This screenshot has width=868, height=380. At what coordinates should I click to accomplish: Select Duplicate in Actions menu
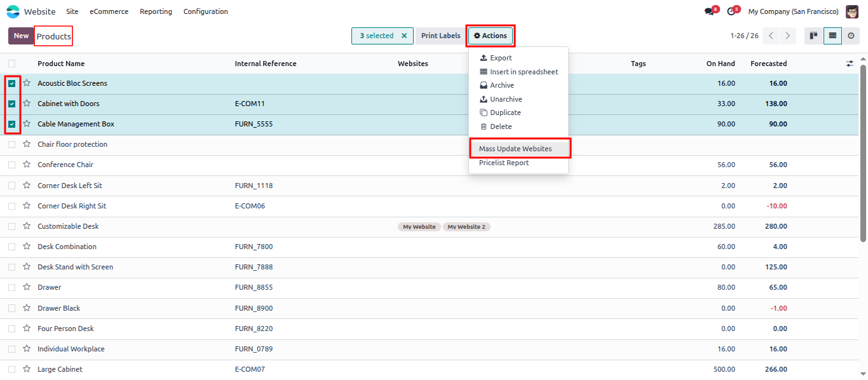pyautogui.click(x=519, y=112)
